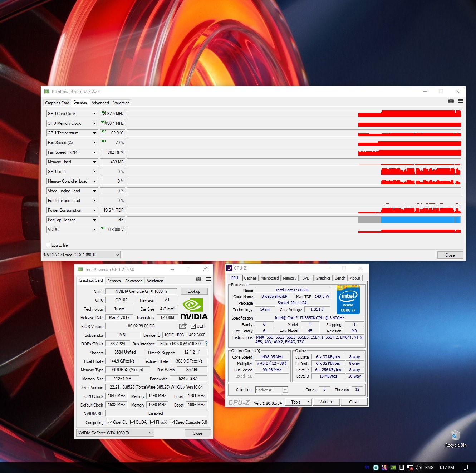Viewport: 476px width, 473px height.
Task: Click the volume speaker tray icon
Action: click(419, 468)
